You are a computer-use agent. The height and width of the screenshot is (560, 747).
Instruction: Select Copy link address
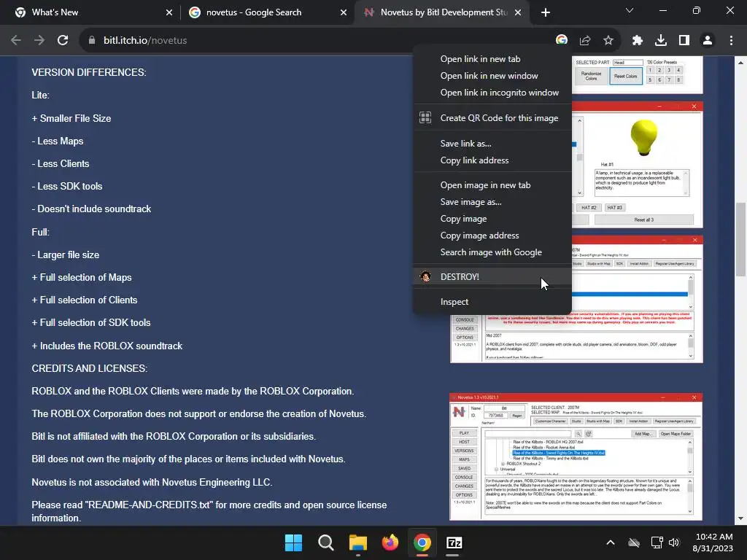pos(492,160)
